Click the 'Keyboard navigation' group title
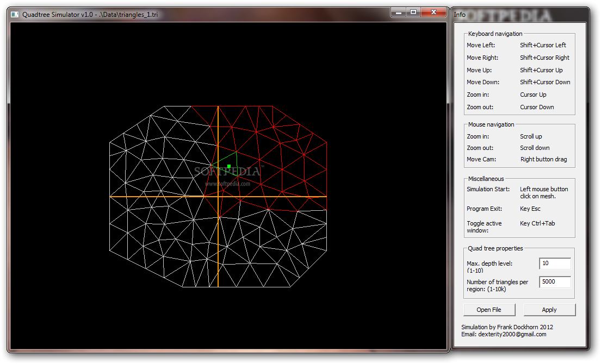 pos(495,34)
